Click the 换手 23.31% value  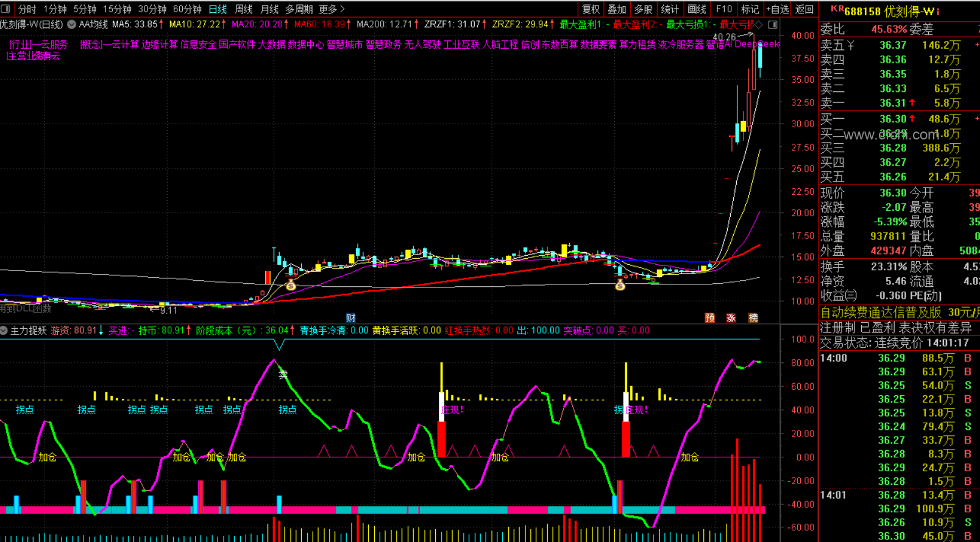(x=889, y=267)
